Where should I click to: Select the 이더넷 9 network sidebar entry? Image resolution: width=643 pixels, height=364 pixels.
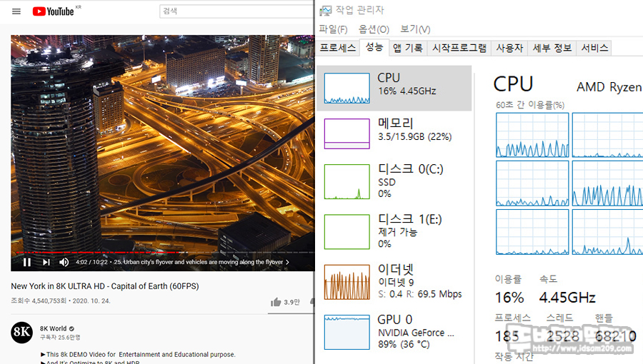[x=394, y=282]
